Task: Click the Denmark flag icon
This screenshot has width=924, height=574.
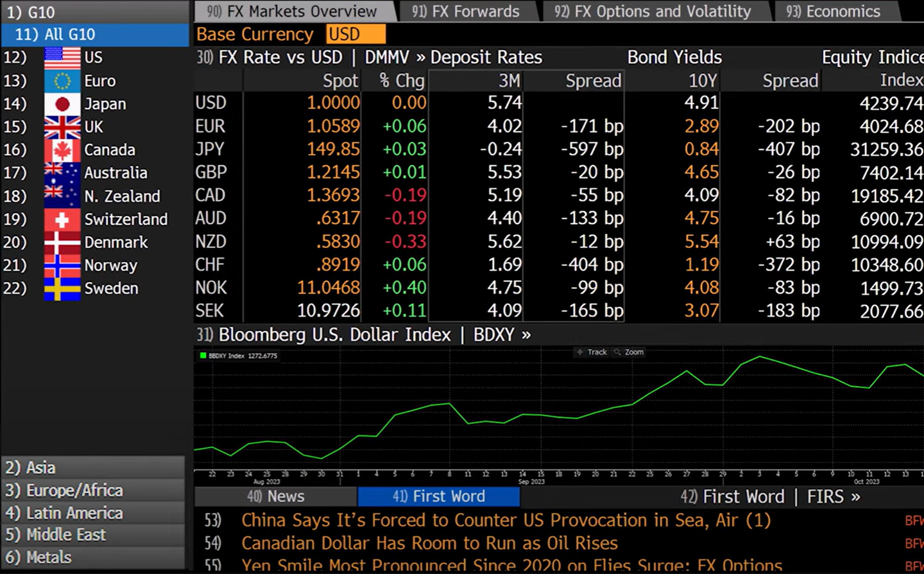Action: click(62, 242)
